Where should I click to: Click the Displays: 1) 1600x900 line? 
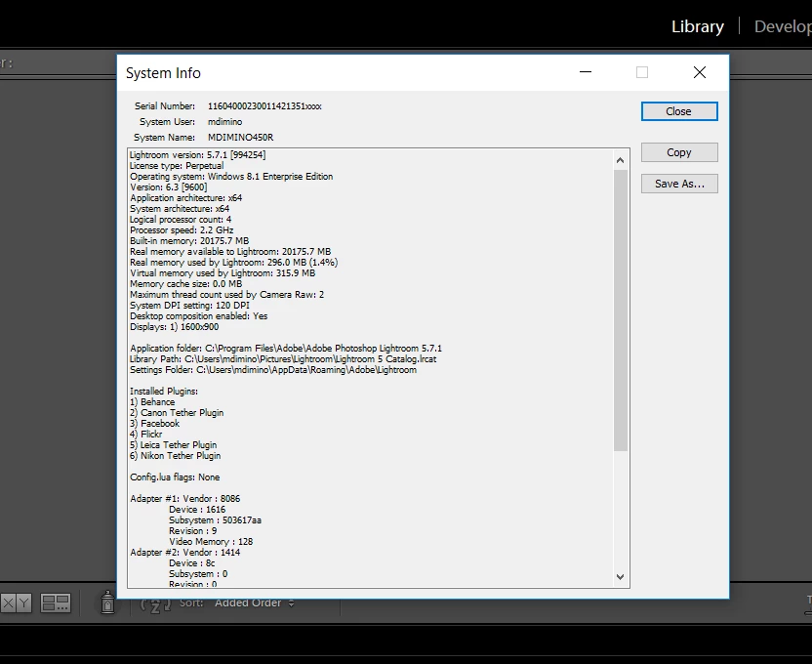pos(174,327)
